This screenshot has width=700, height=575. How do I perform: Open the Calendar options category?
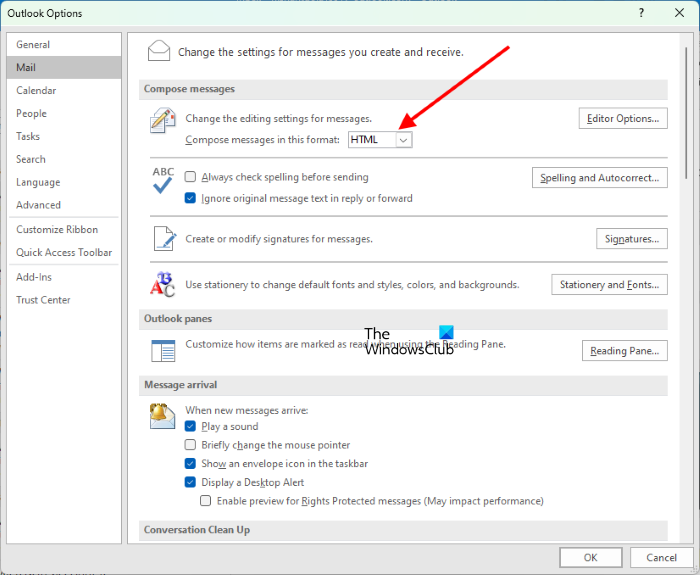64,91
